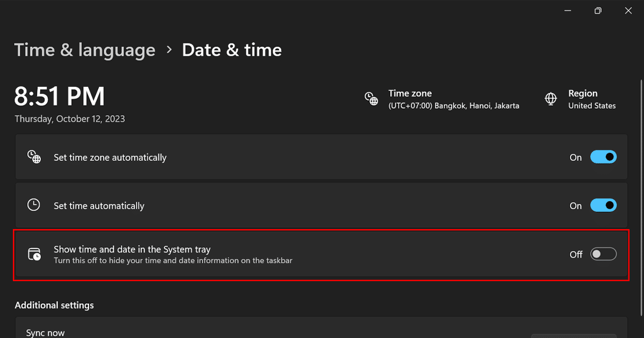Turn off Set time automatically switch

(603, 205)
